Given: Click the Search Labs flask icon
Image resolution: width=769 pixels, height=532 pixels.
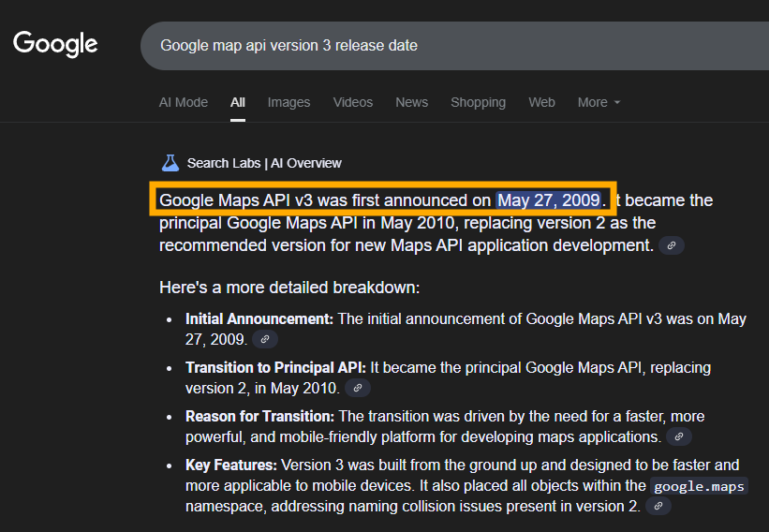Looking at the screenshot, I should (170, 163).
